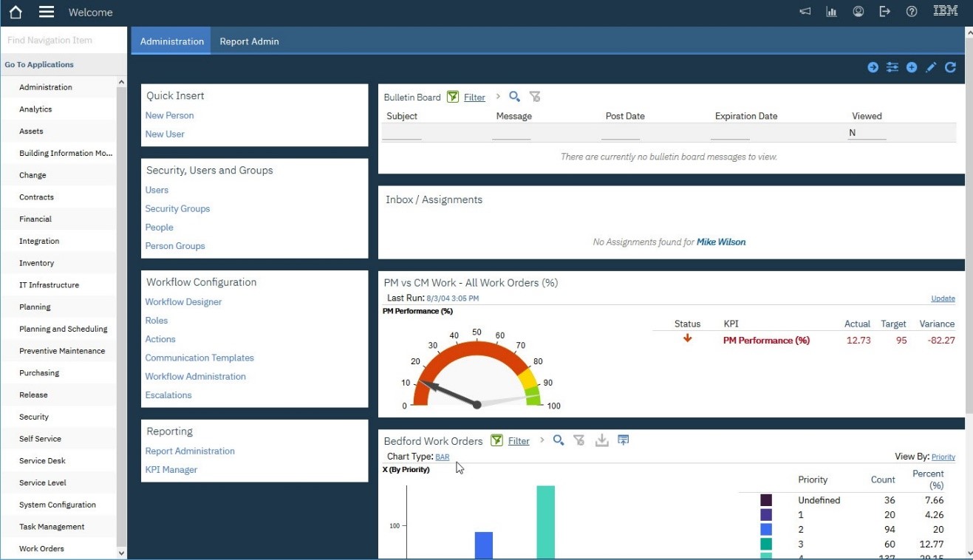The width and height of the screenshot is (973, 560).
Task: Click the Subject filter field in Bulletin Board
Action: pos(402,133)
